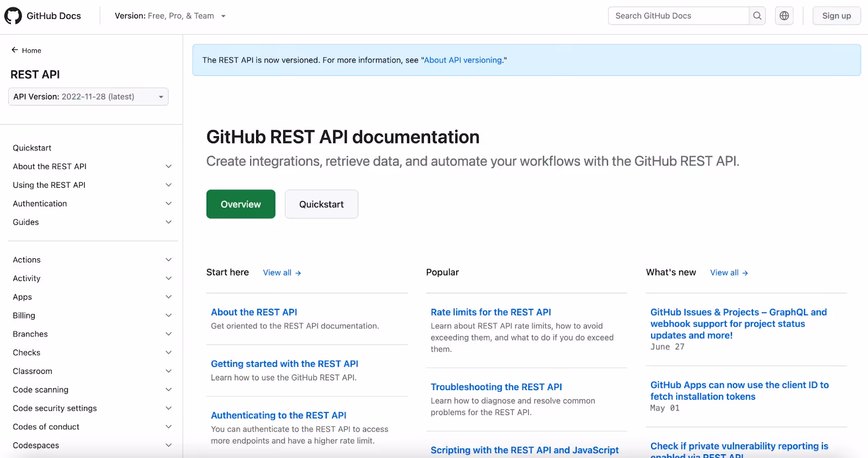The height and width of the screenshot is (458, 868).
Task: Select Authentication in the sidebar
Action: 40,203
